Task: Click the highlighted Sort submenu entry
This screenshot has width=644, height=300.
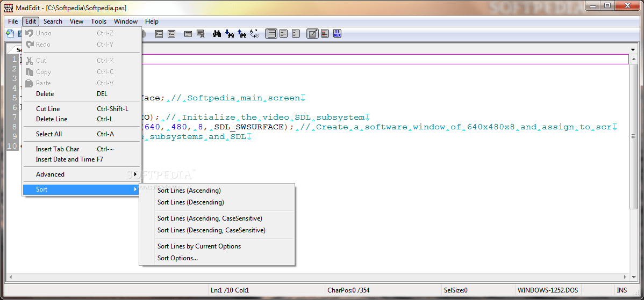Action: tap(82, 189)
